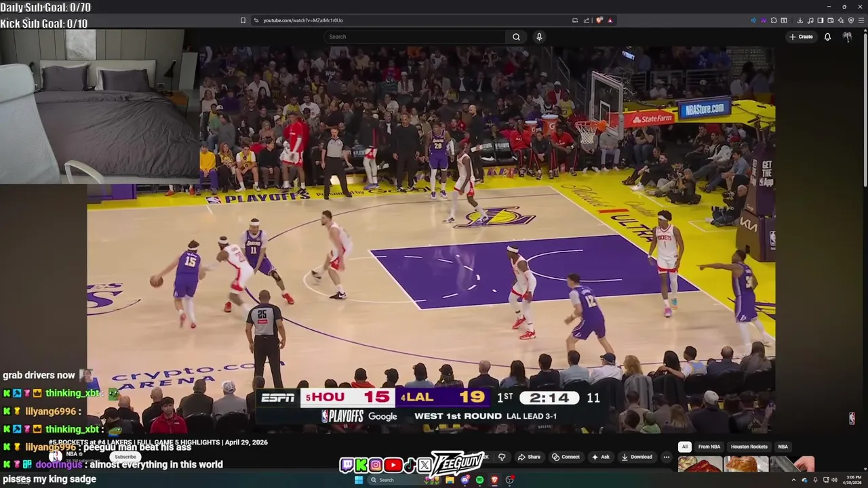Open the second recommended video thumbnail

(x=746, y=464)
